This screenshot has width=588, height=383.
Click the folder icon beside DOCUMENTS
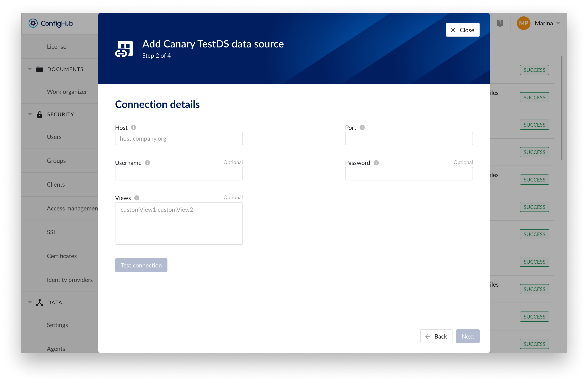40,69
